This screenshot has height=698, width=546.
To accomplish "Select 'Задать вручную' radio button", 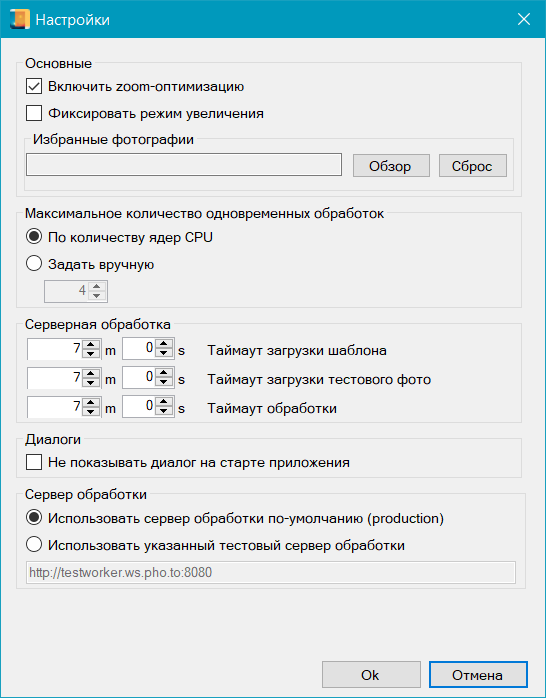I will [x=34, y=264].
